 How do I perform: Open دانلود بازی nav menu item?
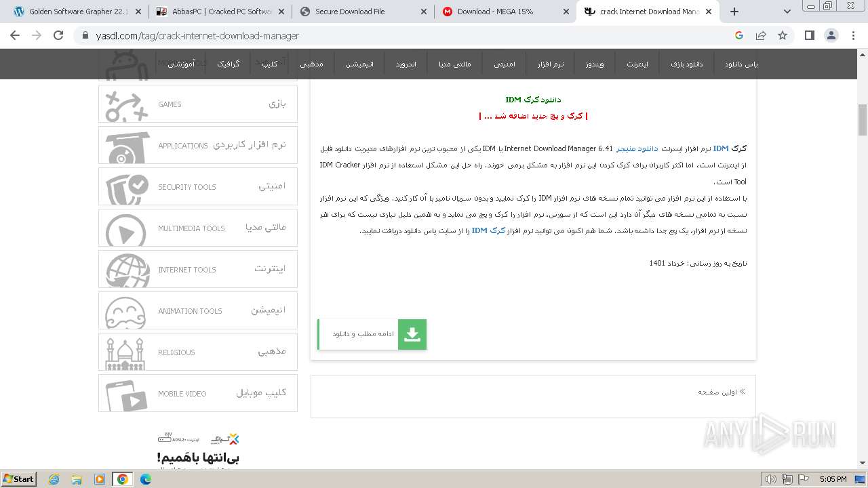(x=687, y=64)
